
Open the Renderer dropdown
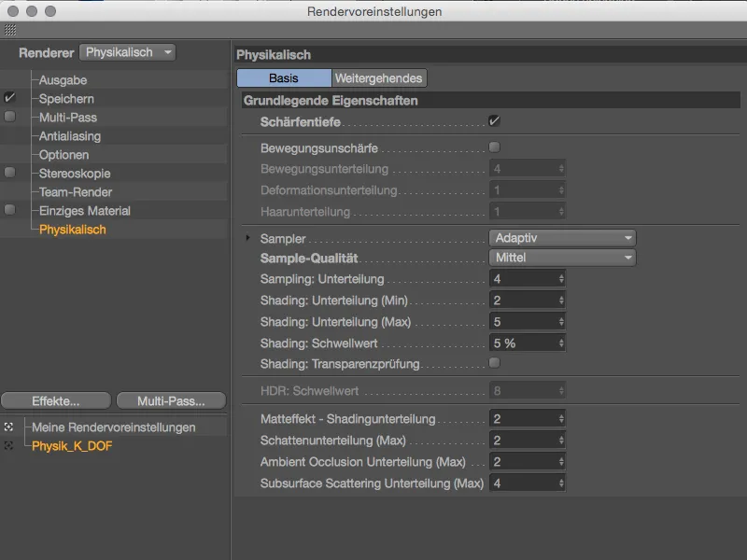[x=128, y=52]
